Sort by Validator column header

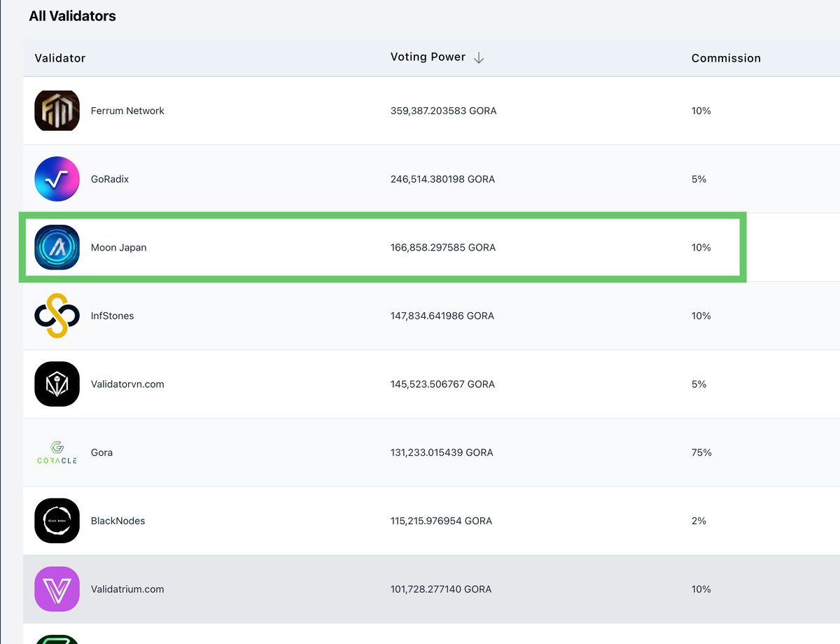tap(60, 58)
